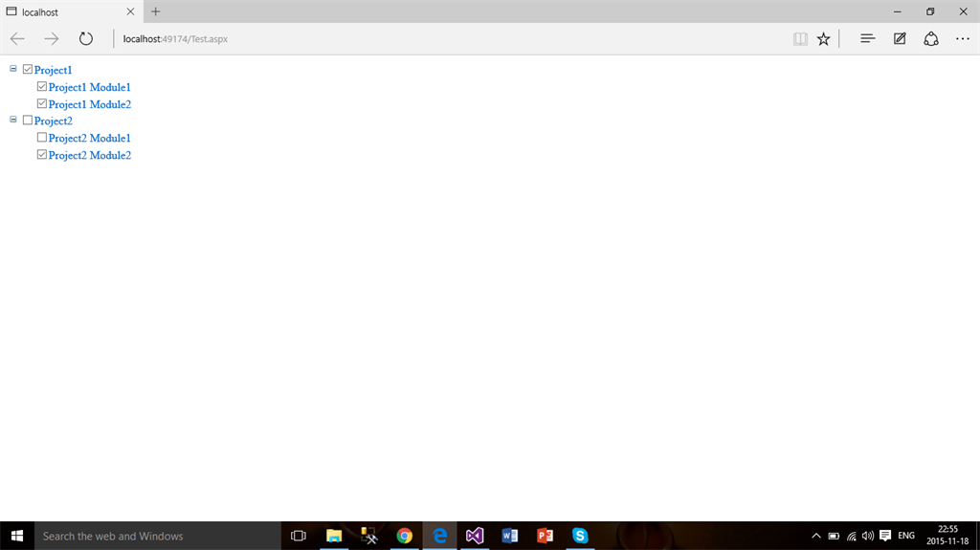Check the Project2 Module1 checkbox
The width and height of the screenshot is (980, 550).
click(42, 137)
